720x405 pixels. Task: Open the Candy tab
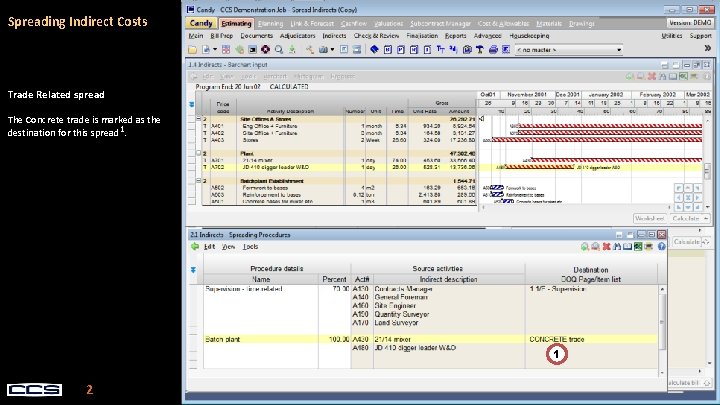click(x=201, y=23)
